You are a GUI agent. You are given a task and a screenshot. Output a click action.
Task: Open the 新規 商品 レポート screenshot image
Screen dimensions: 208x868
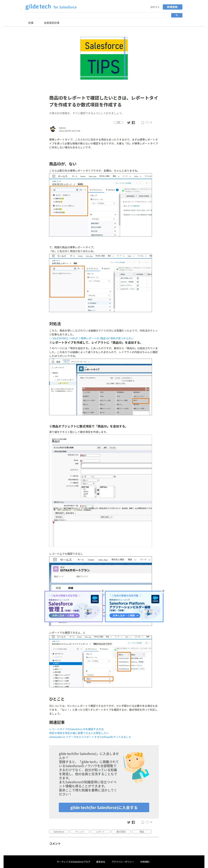click(100, 283)
